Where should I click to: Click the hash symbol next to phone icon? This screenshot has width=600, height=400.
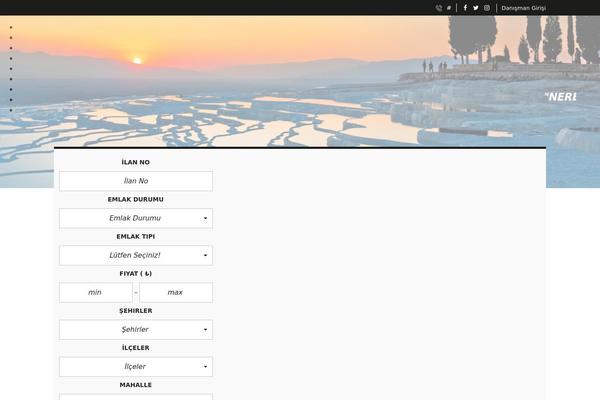point(449,8)
